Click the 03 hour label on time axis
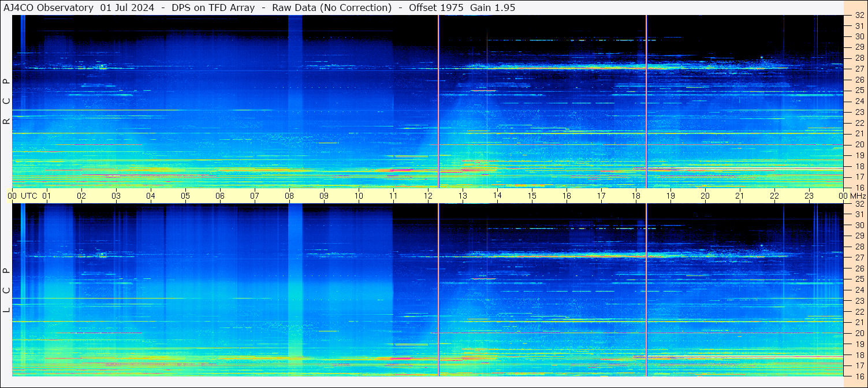868x388 pixels. [x=116, y=196]
